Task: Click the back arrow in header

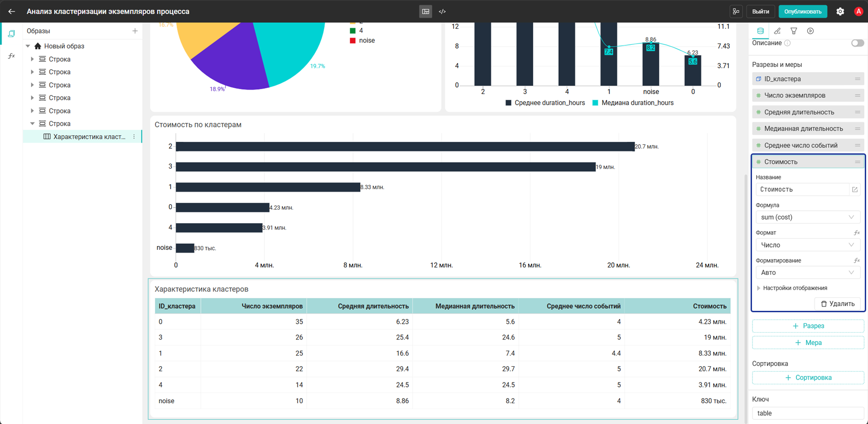Action: (12, 12)
